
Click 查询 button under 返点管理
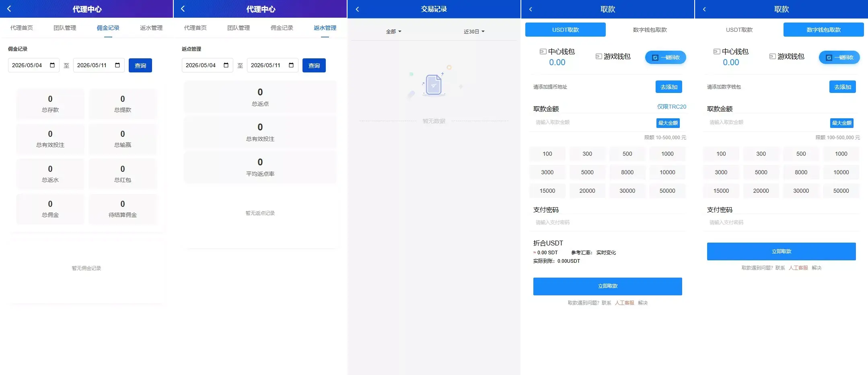point(314,65)
